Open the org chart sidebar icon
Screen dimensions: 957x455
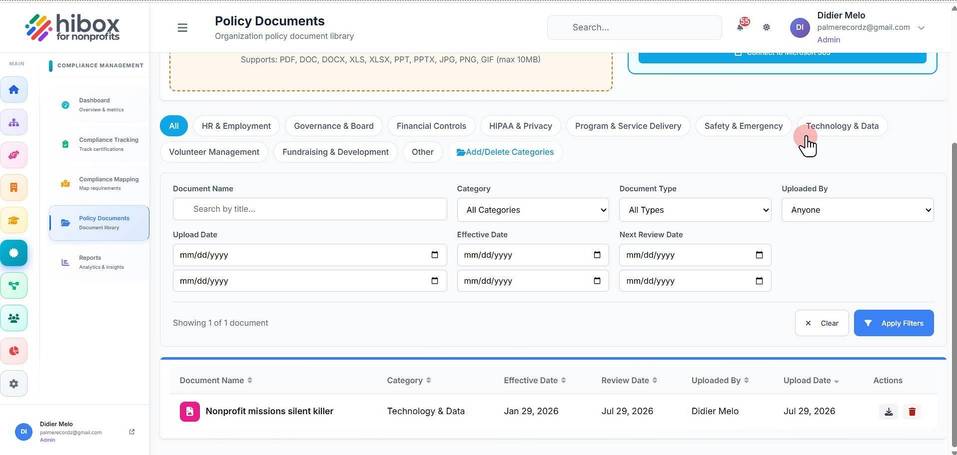(13, 122)
